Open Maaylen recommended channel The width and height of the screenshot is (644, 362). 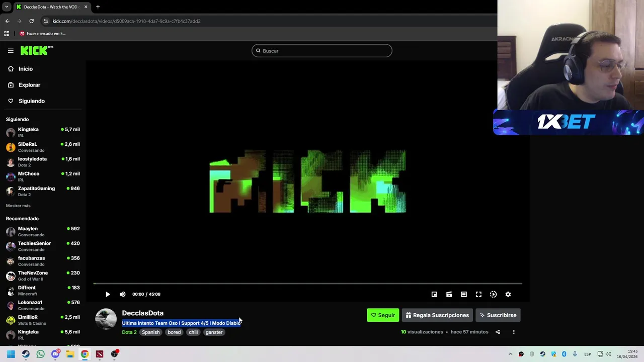(x=43, y=231)
